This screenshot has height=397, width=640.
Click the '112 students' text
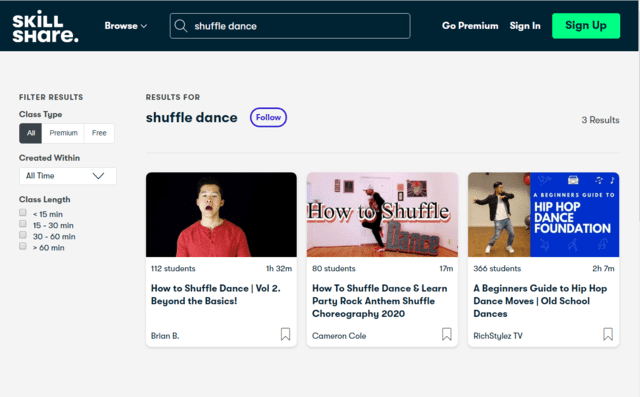pyautogui.click(x=173, y=268)
